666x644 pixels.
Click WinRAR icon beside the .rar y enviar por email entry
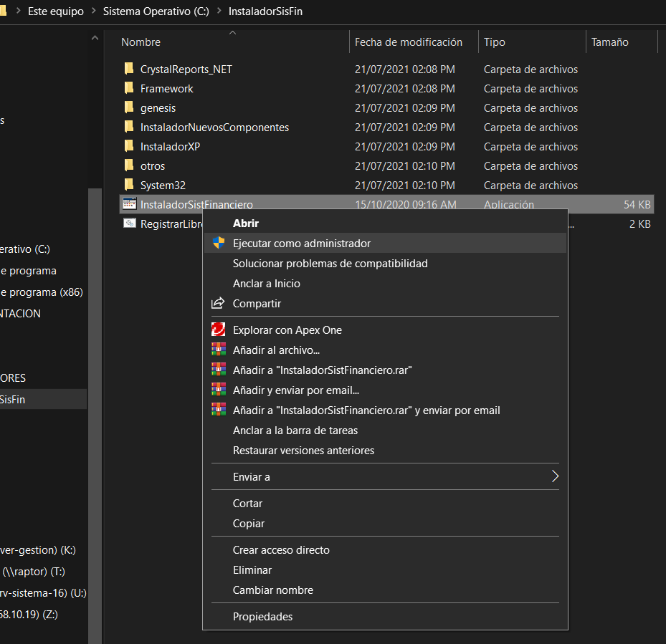tap(219, 410)
